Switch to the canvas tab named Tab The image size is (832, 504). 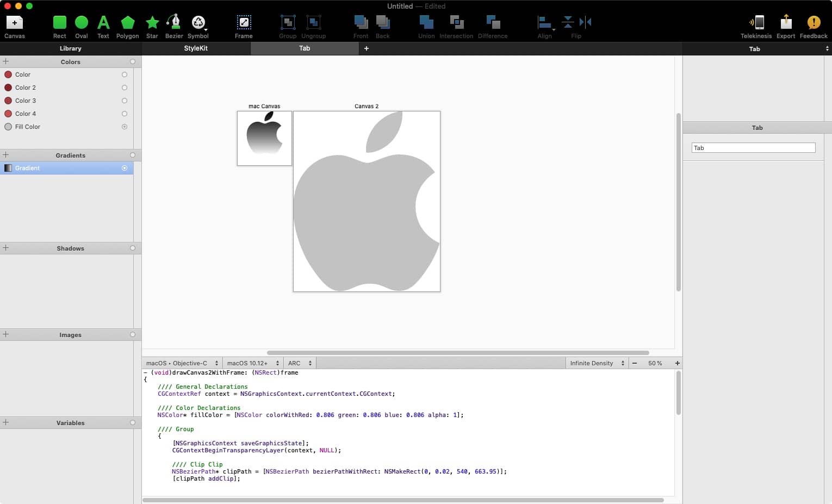(305, 48)
